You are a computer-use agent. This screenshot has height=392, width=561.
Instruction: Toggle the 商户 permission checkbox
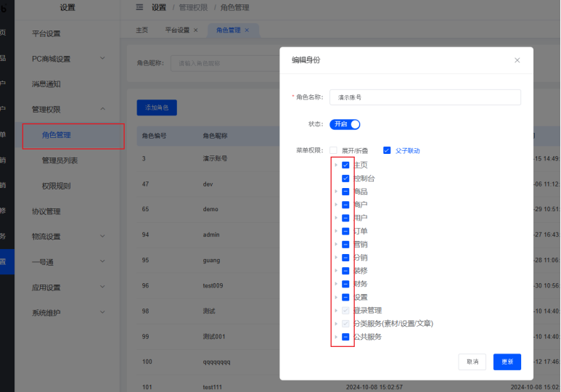pyautogui.click(x=345, y=205)
